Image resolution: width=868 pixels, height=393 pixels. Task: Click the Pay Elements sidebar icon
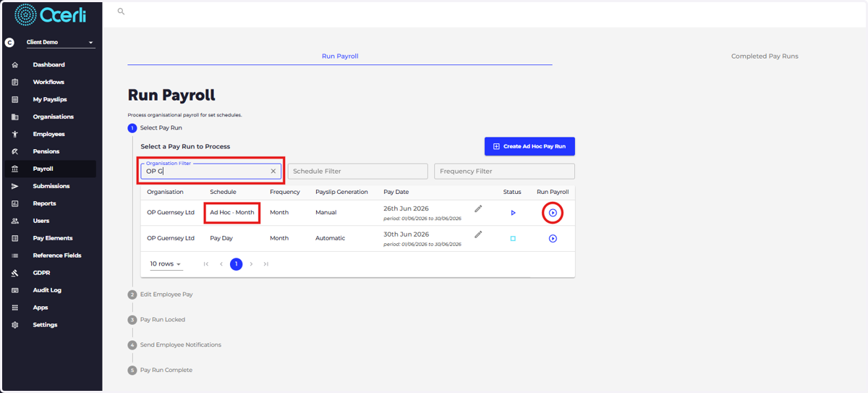[x=15, y=238]
